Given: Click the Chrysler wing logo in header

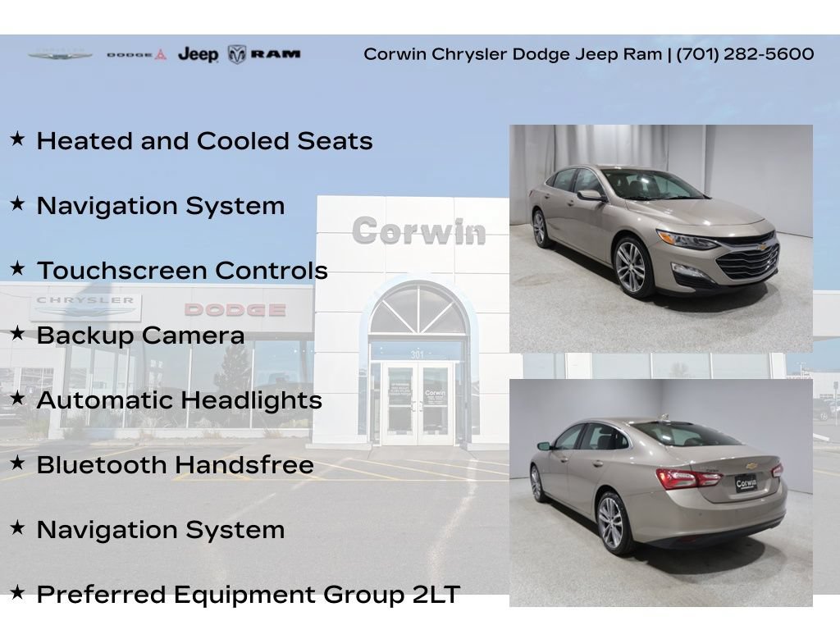Looking at the screenshot, I should click(x=60, y=53).
